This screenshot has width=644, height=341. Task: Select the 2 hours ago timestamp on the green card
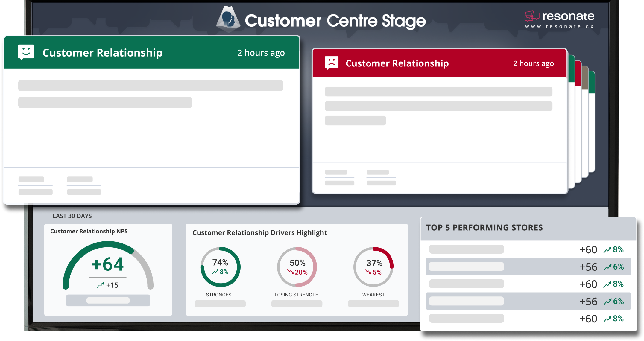[261, 53]
